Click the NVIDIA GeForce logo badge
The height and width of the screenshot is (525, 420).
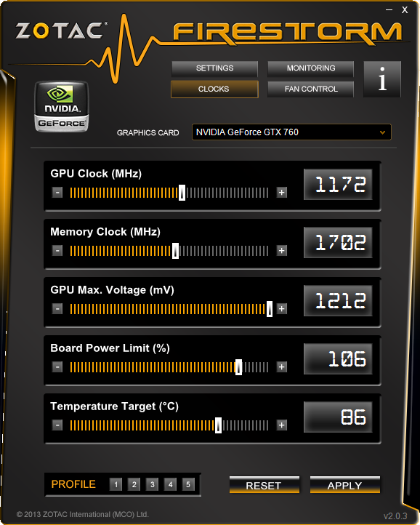pyautogui.click(x=62, y=106)
